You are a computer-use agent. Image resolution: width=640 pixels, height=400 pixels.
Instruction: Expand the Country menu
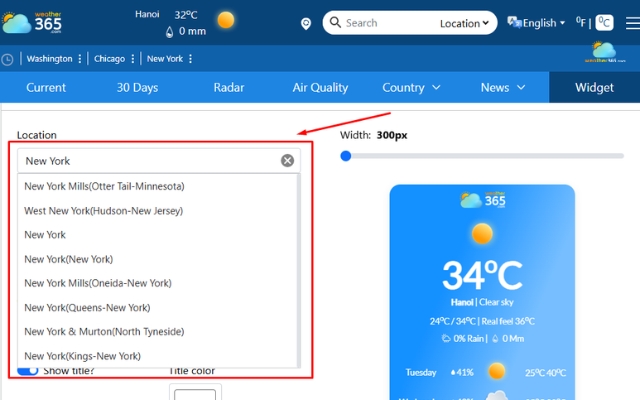411,87
